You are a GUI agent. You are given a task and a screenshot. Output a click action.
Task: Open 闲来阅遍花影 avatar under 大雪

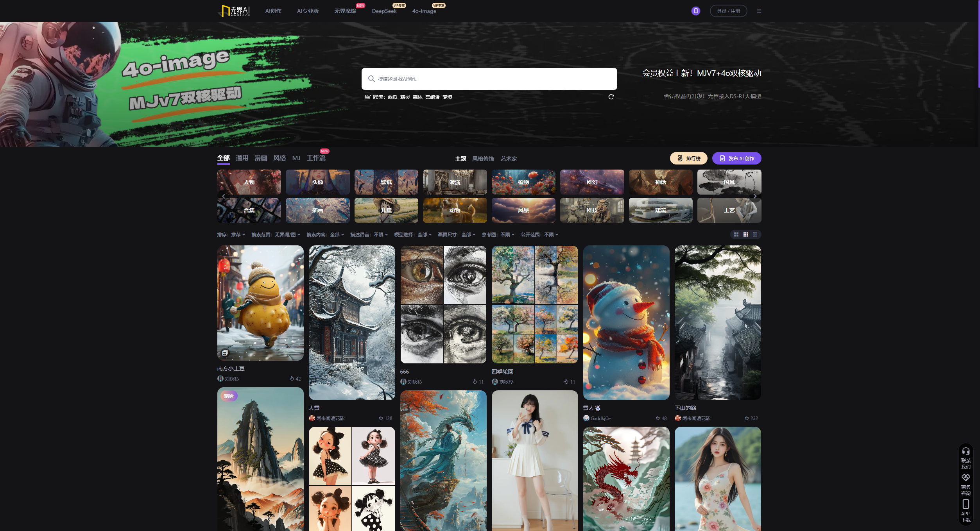point(312,418)
